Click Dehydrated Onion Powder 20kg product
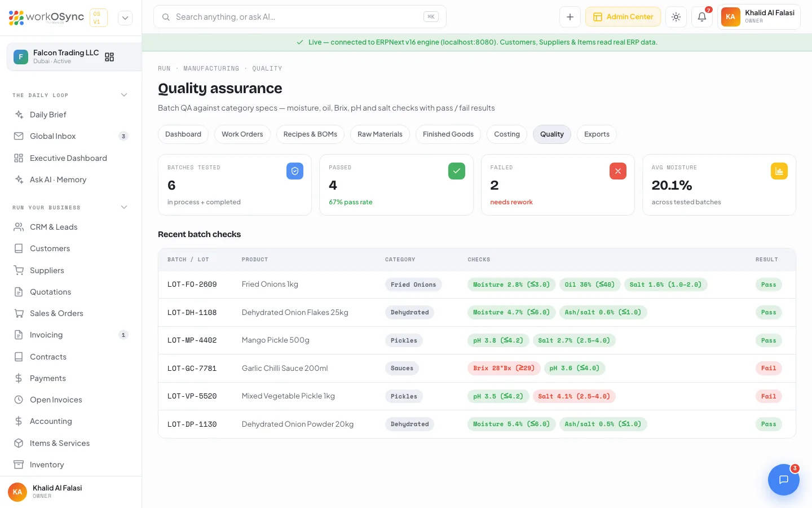Image resolution: width=812 pixels, height=508 pixels. coord(298,424)
